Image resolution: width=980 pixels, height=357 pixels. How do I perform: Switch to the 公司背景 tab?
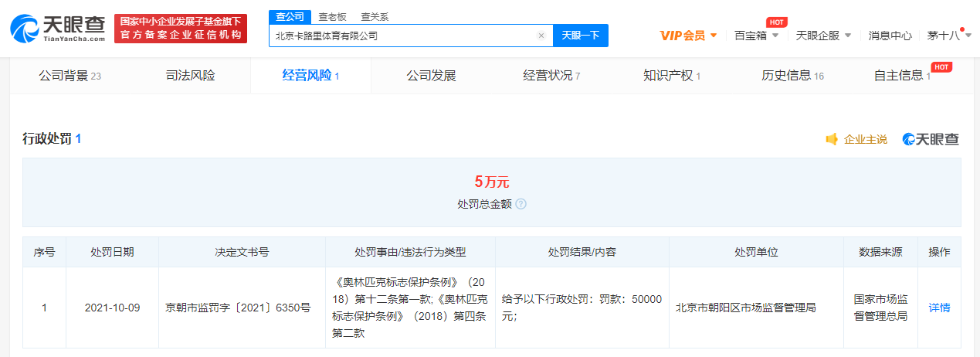click(x=70, y=76)
